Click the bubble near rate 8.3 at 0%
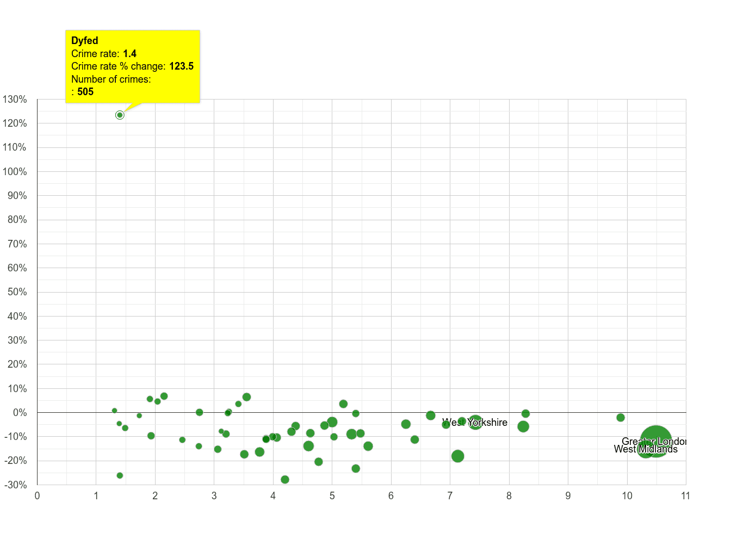This screenshot has height=533, width=756. click(525, 413)
